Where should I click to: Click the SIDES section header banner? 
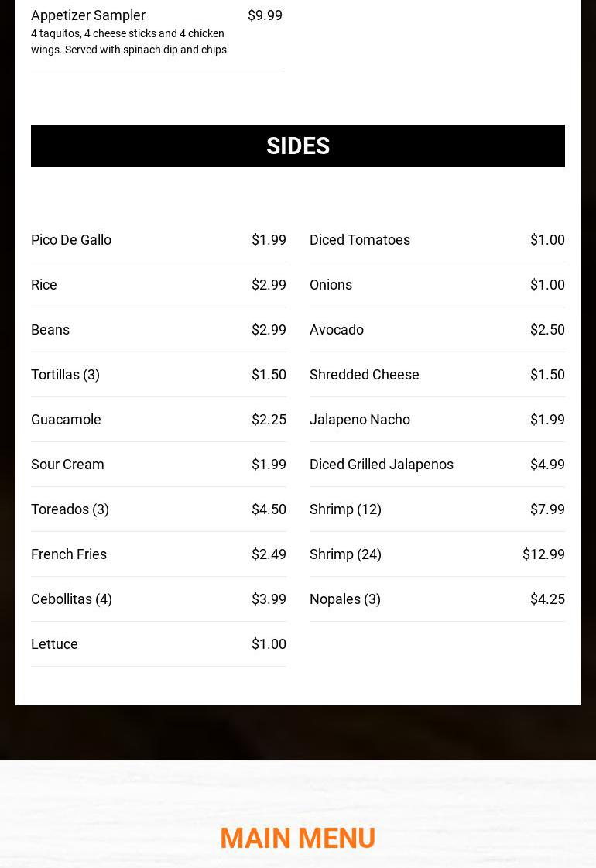[298, 146]
